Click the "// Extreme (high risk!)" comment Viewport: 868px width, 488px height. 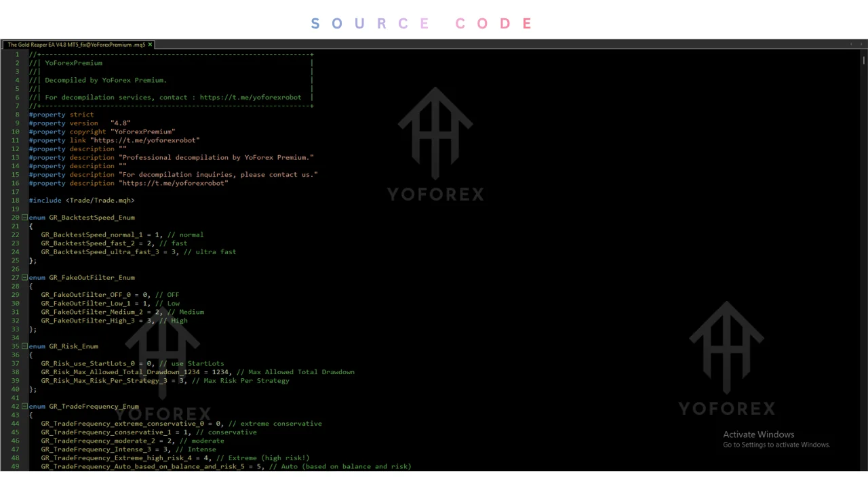click(263, 458)
